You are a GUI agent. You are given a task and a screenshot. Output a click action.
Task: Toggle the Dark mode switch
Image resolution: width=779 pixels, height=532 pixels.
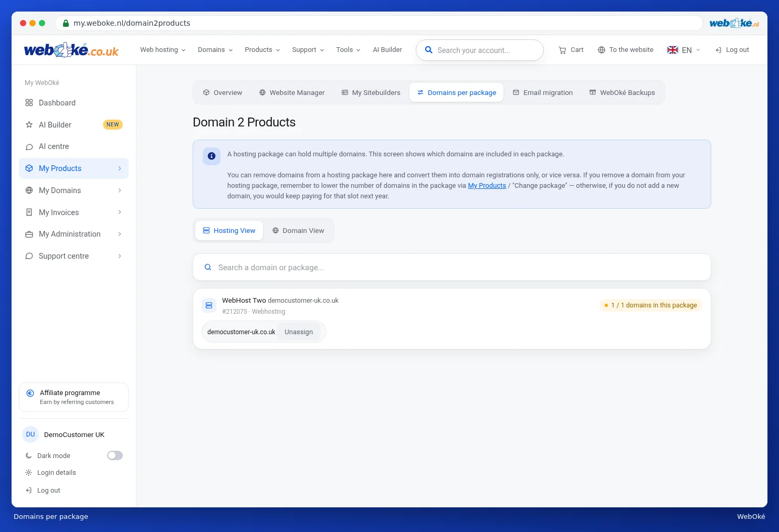[115, 455]
